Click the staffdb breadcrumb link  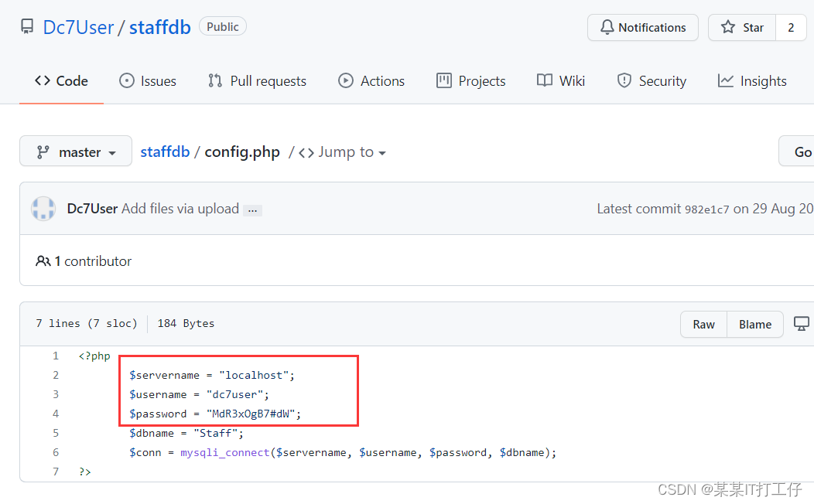click(x=165, y=152)
